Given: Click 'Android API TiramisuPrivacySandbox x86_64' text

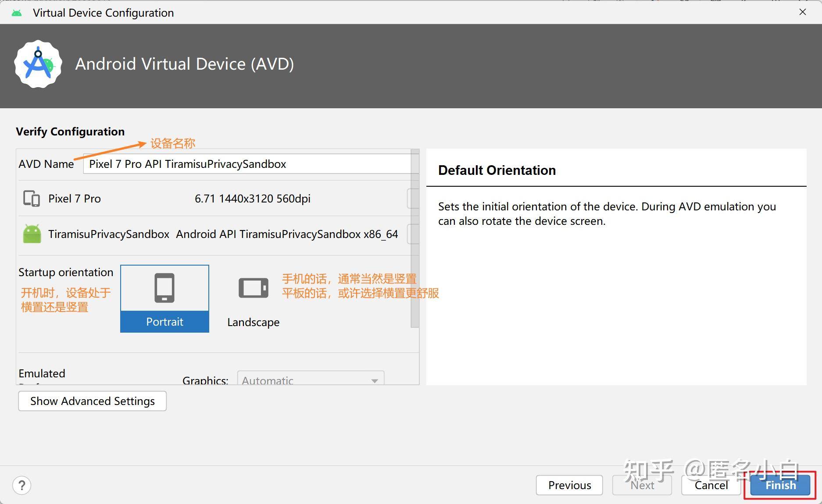Looking at the screenshot, I should pos(287,234).
